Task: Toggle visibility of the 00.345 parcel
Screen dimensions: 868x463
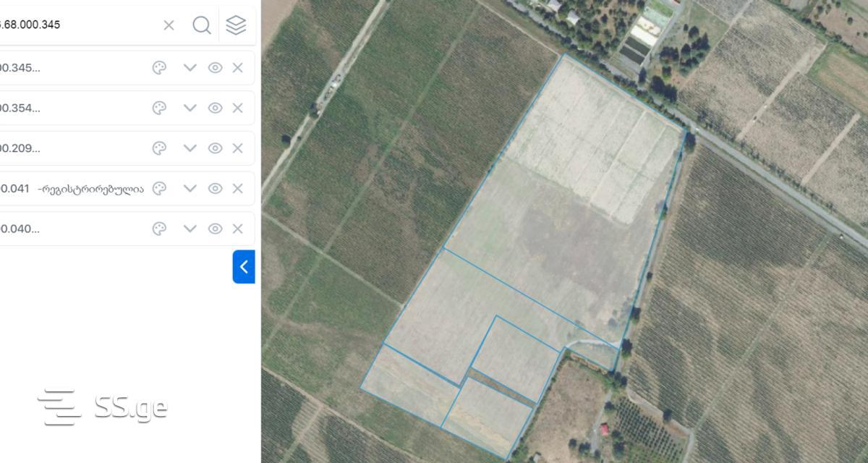Action: [215, 67]
